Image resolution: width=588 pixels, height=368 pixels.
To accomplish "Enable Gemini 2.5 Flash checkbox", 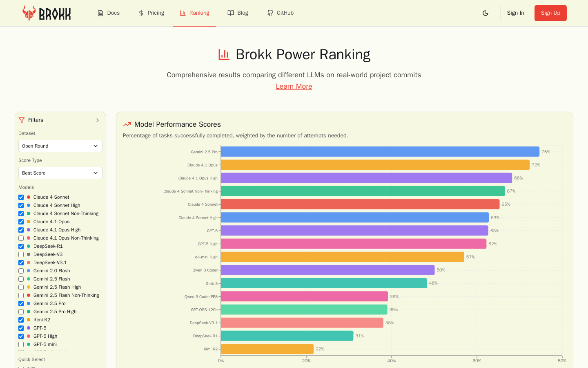I will [21, 279].
